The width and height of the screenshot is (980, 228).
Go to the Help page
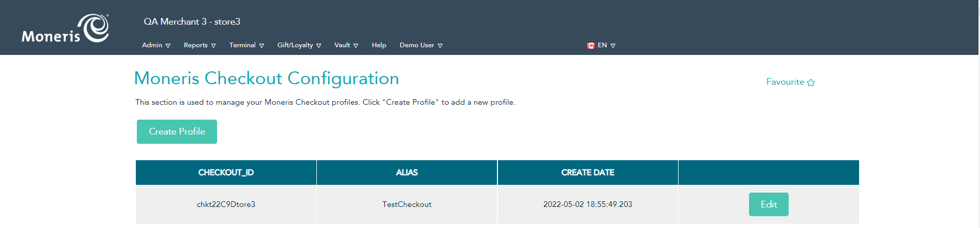point(379,45)
